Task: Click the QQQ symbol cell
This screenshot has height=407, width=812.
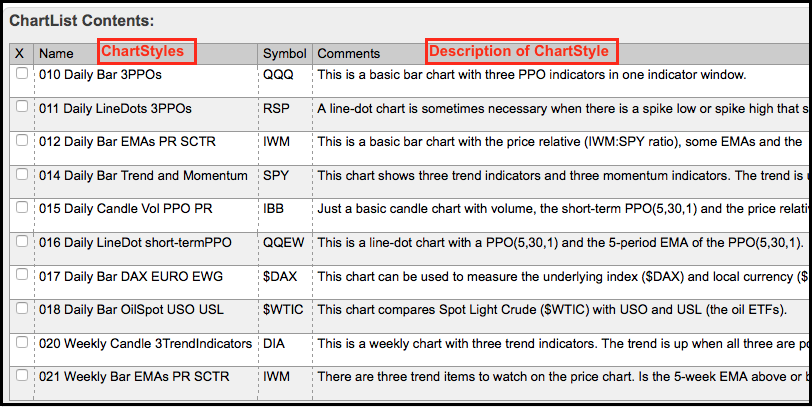Action: [277, 74]
